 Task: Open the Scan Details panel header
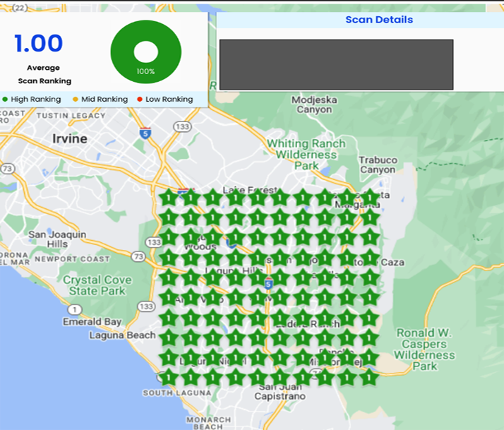click(379, 20)
